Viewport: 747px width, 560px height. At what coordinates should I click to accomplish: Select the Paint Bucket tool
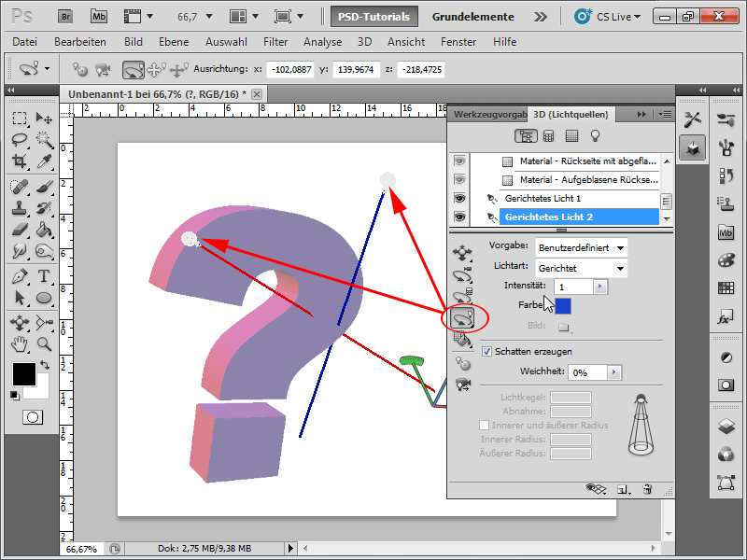coord(44,230)
